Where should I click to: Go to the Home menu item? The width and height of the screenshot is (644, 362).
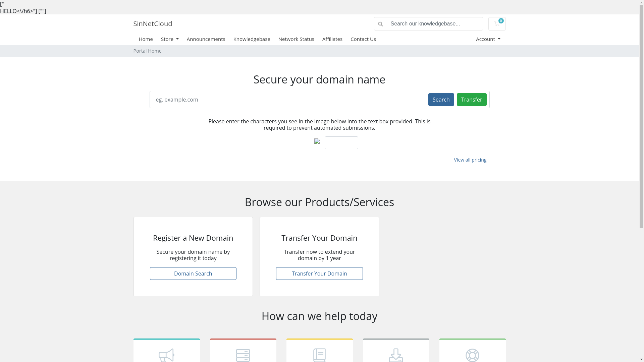(146, 39)
